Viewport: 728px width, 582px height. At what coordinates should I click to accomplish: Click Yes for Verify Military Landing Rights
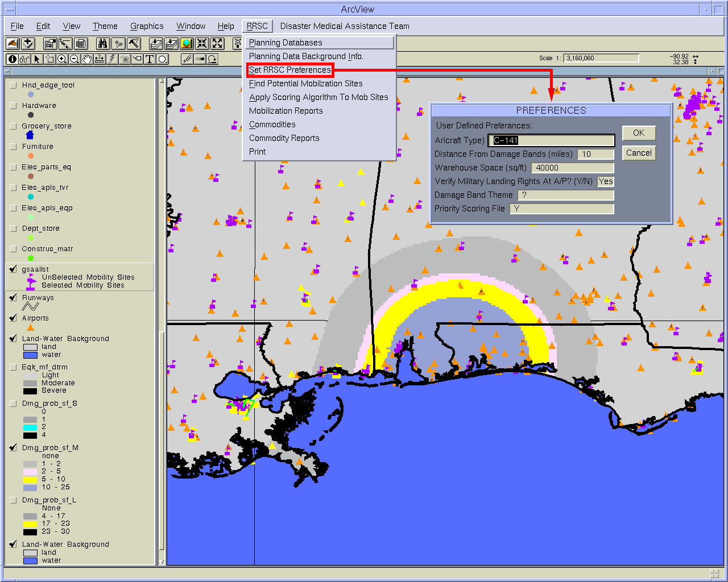coord(606,181)
